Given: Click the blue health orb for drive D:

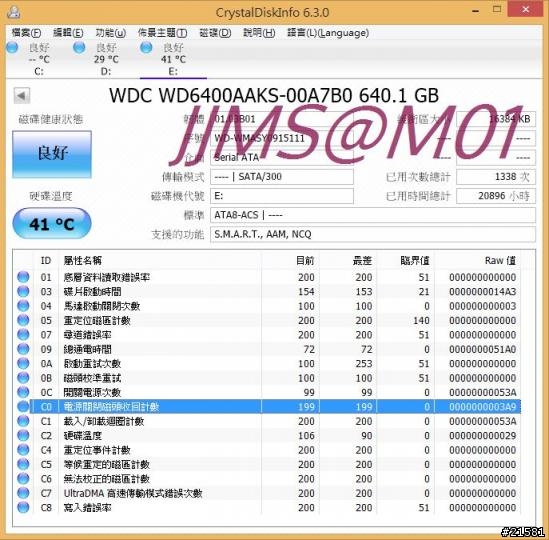Looking at the screenshot, I should 79,47.
